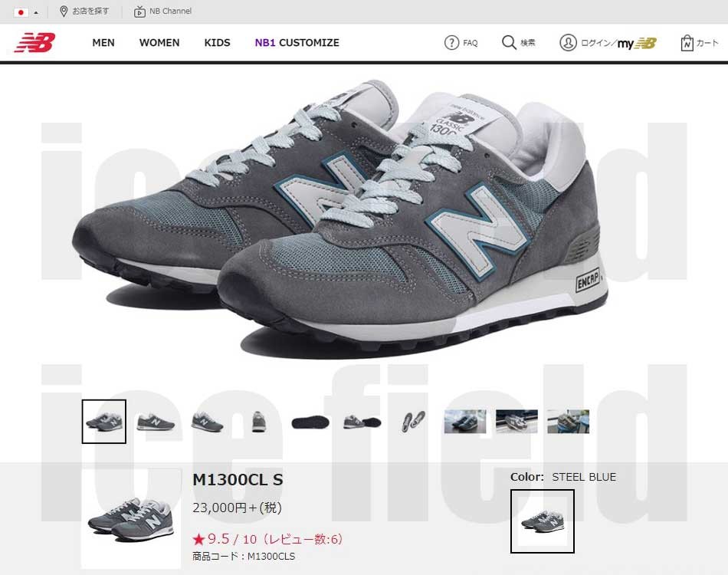
Task: Select the side-view shoe thumbnail
Action: [156, 422]
